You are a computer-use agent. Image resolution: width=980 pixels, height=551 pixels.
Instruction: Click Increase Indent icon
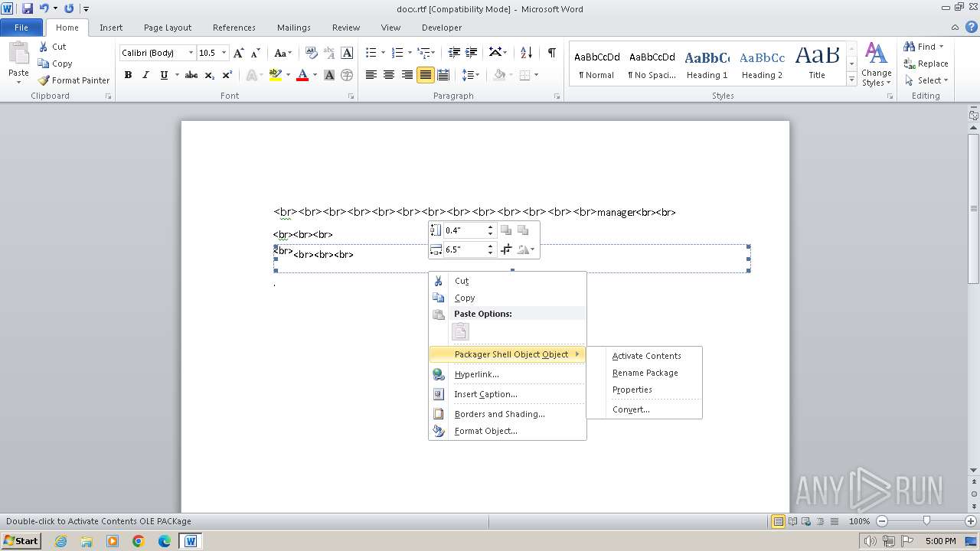pyautogui.click(x=472, y=53)
